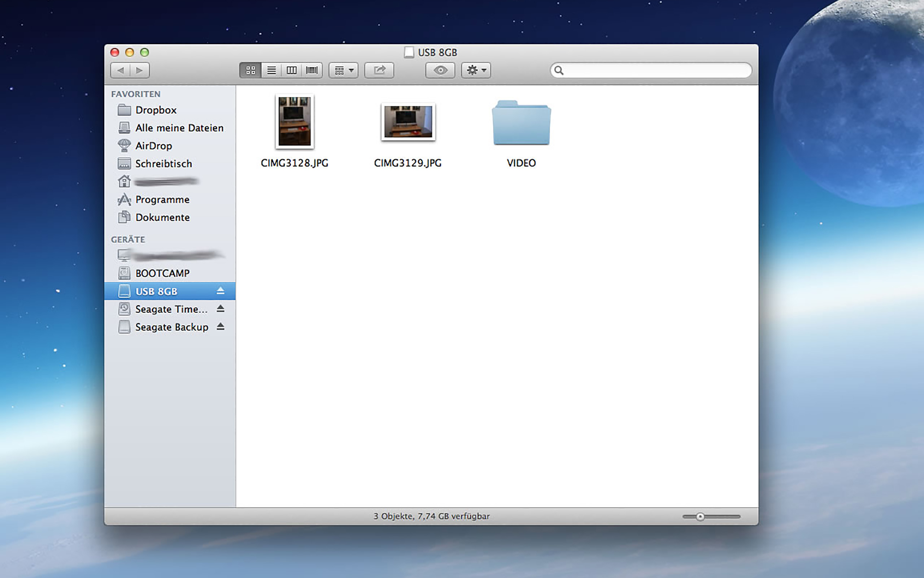Select the CIMG3129.JPG thumbnail
924x578 pixels.
pyautogui.click(x=408, y=122)
